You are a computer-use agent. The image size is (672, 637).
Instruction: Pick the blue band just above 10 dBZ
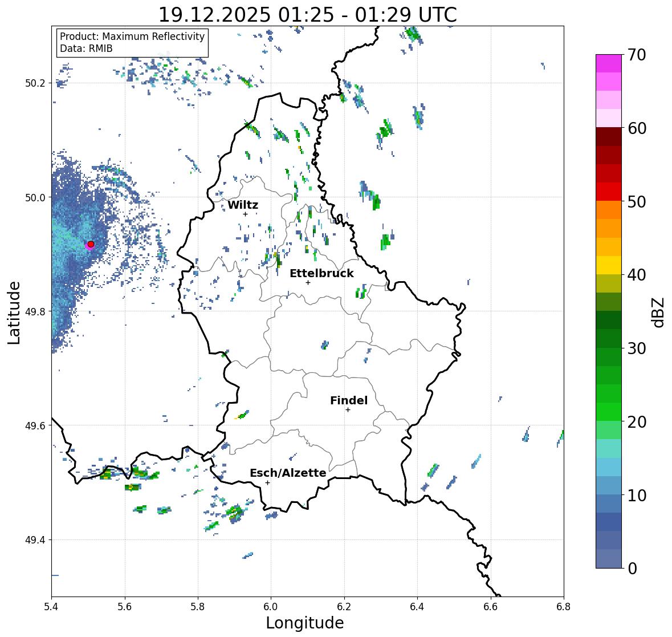pyautogui.click(x=609, y=485)
